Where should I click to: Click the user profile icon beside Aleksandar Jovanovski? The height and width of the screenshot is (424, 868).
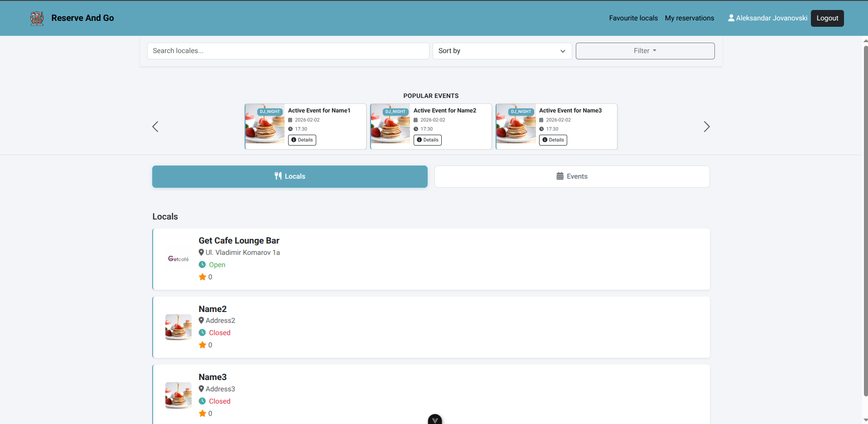(x=731, y=18)
